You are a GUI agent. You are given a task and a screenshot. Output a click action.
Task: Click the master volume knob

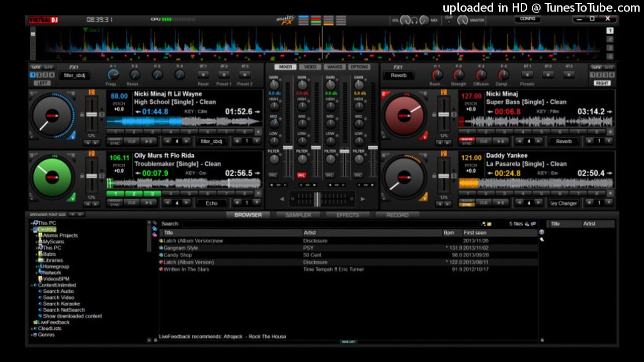click(x=462, y=20)
